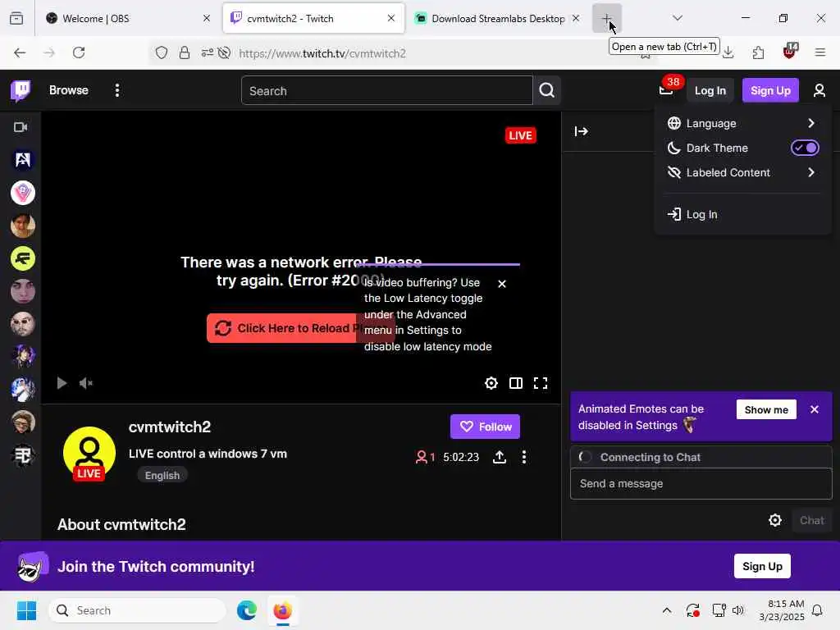This screenshot has width=840, height=630.
Task: Open a new tab with plus button
Action: pyautogui.click(x=606, y=18)
